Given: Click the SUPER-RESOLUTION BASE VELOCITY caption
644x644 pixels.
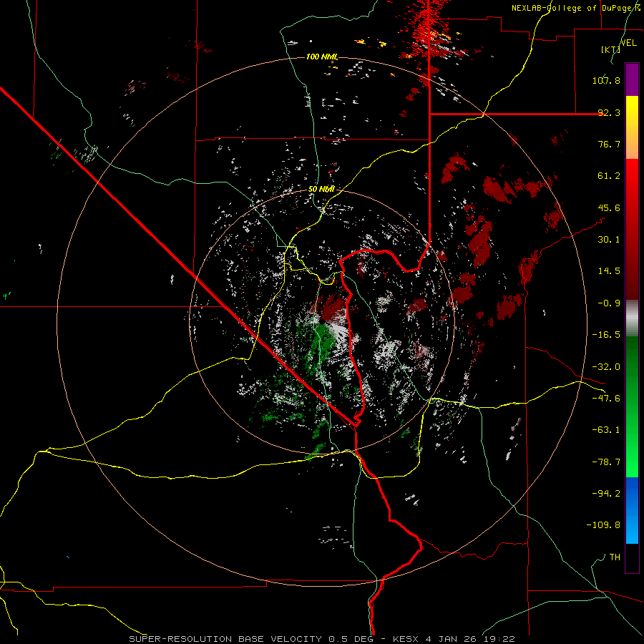Looking at the screenshot, I should click(227, 639).
